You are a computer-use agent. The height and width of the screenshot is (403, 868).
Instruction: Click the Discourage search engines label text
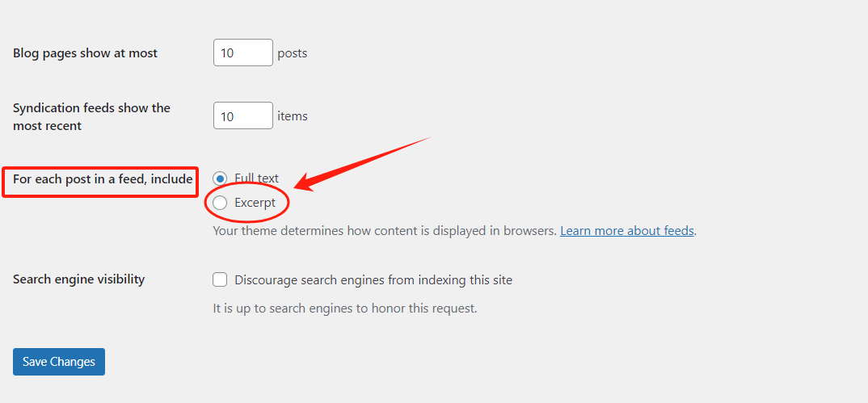373,280
